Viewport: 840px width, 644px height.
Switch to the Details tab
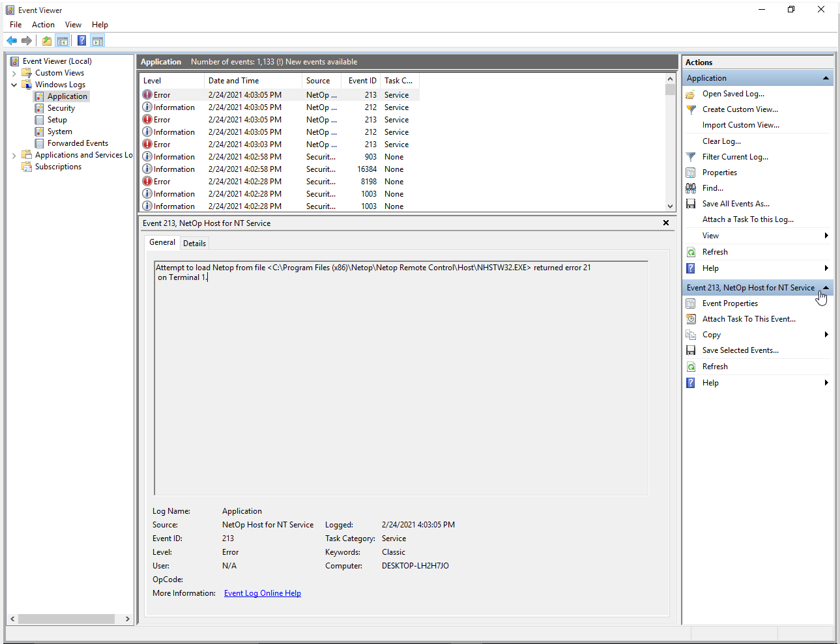[194, 244]
